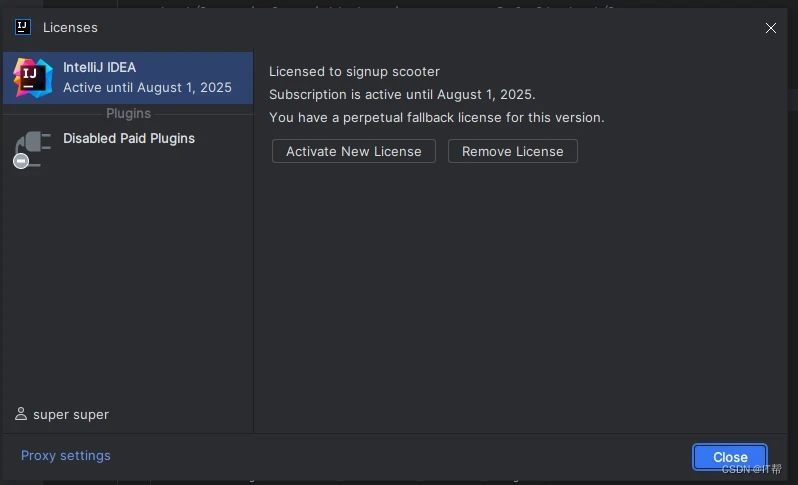798x485 pixels.
Task: Click the Subscription is active until line
Action: tap(402, 95)
